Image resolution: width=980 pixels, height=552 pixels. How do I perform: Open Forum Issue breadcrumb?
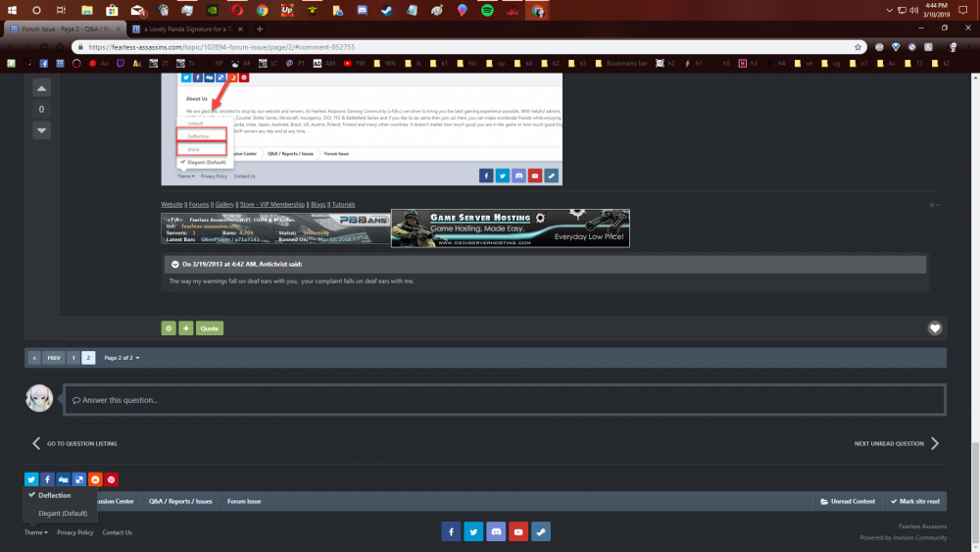[244, 501]
